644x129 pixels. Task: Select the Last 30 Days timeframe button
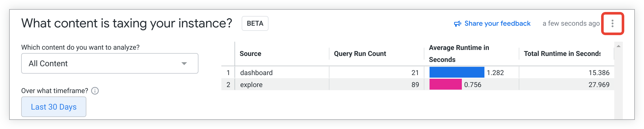[54, 107]
